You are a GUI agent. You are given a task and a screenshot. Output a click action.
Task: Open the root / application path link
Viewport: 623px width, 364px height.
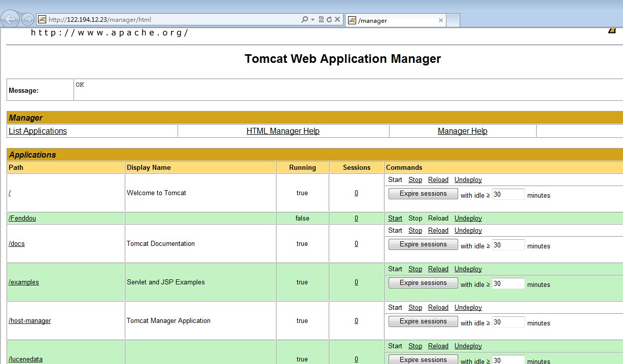pos(10,193)
